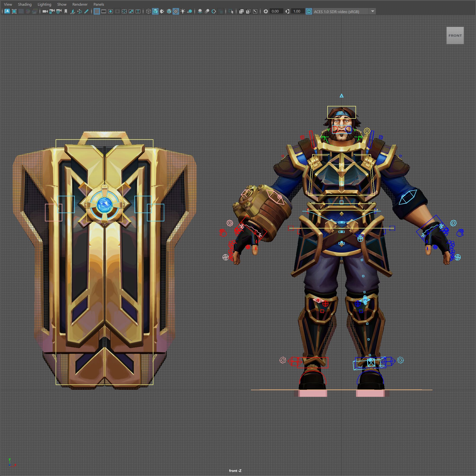Open the Renderer menu

[80, 4]
